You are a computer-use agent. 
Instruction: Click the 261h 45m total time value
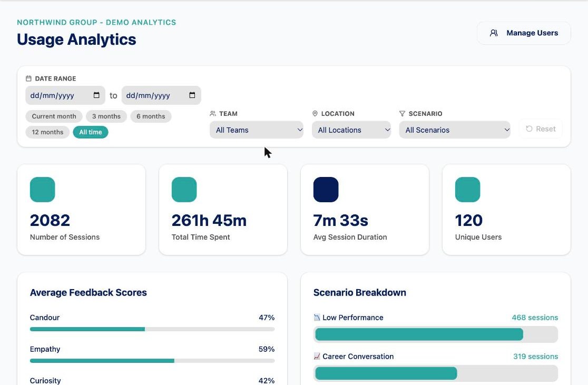[x=209, y=221]
